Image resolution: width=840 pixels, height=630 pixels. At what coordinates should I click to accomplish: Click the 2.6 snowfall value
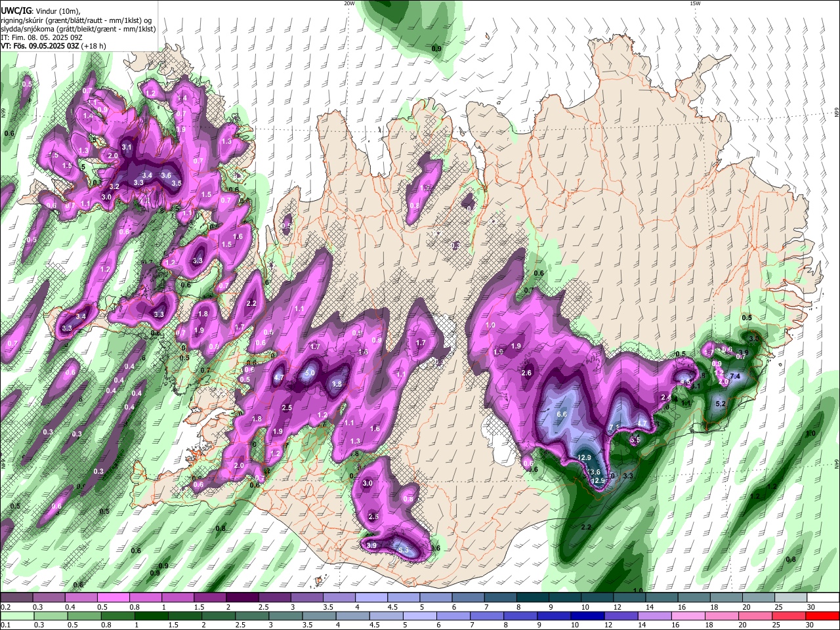(x=526, y=373)
